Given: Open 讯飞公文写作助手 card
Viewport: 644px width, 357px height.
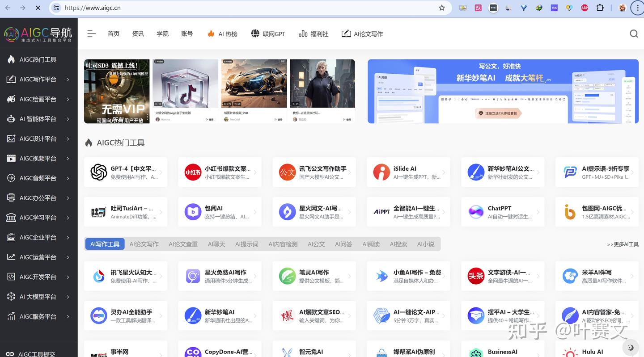Looking at the screenshot, I should point(314,172).
